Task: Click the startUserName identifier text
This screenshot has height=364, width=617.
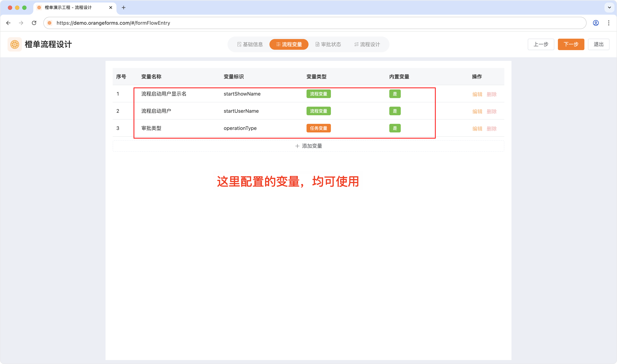Action: click(x=241, y=111)
